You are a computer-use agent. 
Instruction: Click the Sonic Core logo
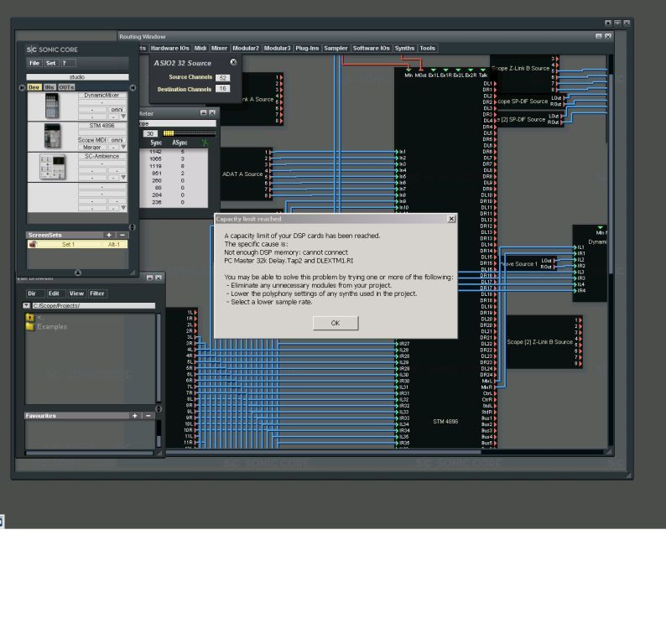[52, 49]
